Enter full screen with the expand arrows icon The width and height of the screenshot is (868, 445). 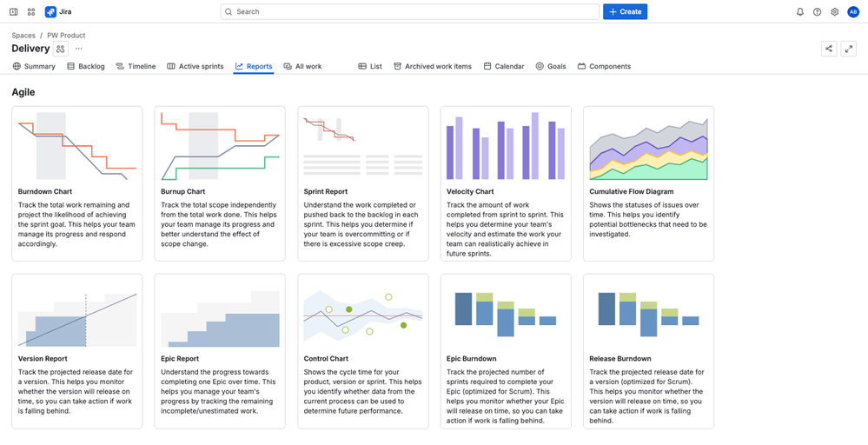[849, 49]
